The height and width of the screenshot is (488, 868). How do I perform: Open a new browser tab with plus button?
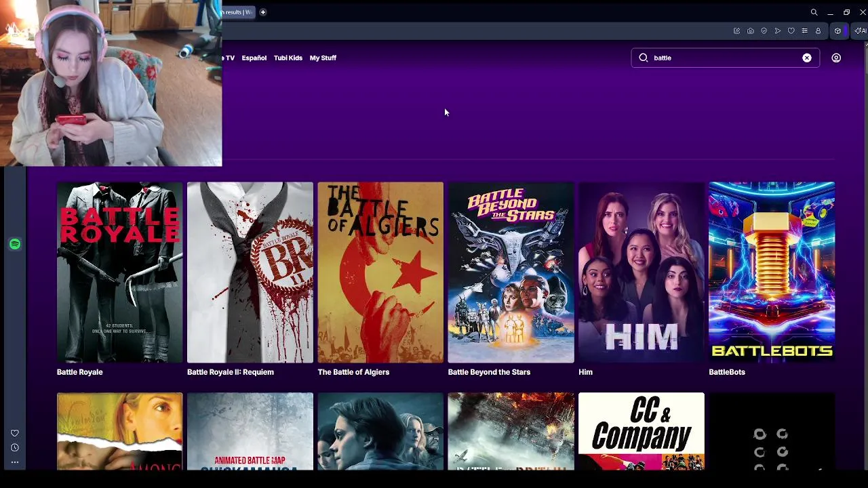click(262, 12)
